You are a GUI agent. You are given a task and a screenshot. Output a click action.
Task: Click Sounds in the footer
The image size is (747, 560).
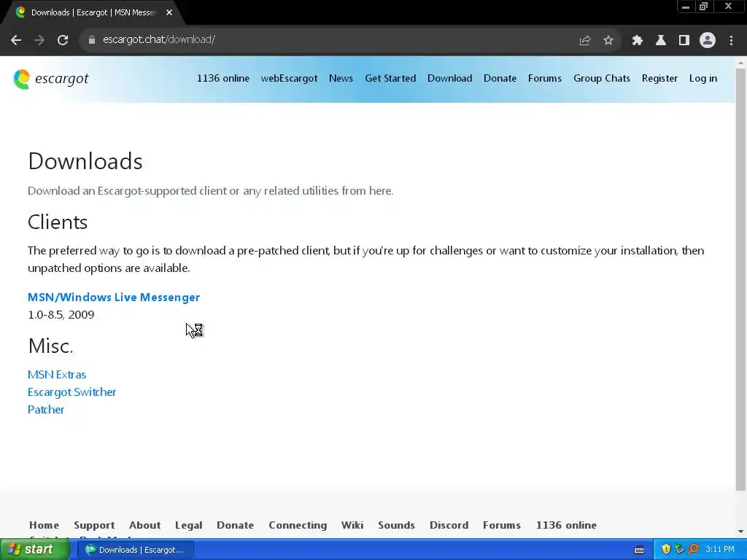click(396, 525)
